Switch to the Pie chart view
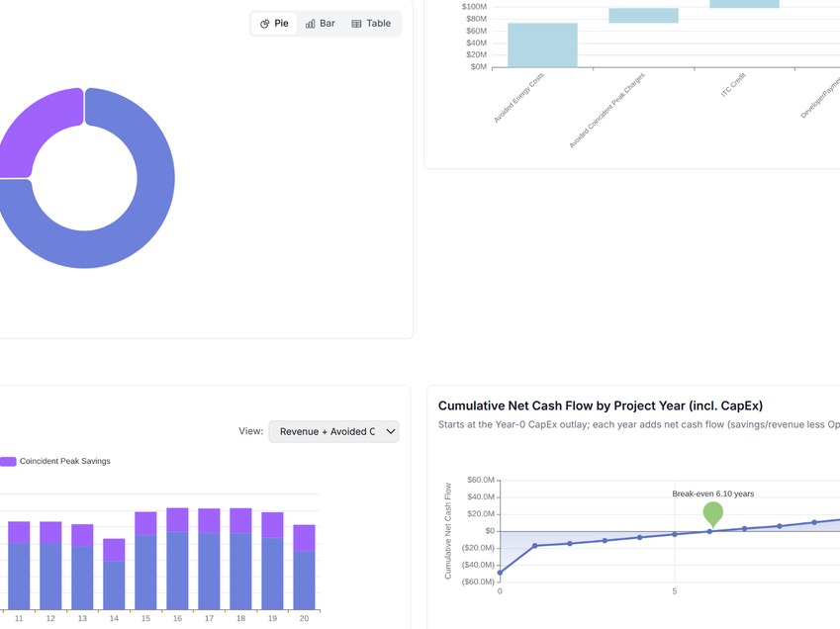 (274, 24)
